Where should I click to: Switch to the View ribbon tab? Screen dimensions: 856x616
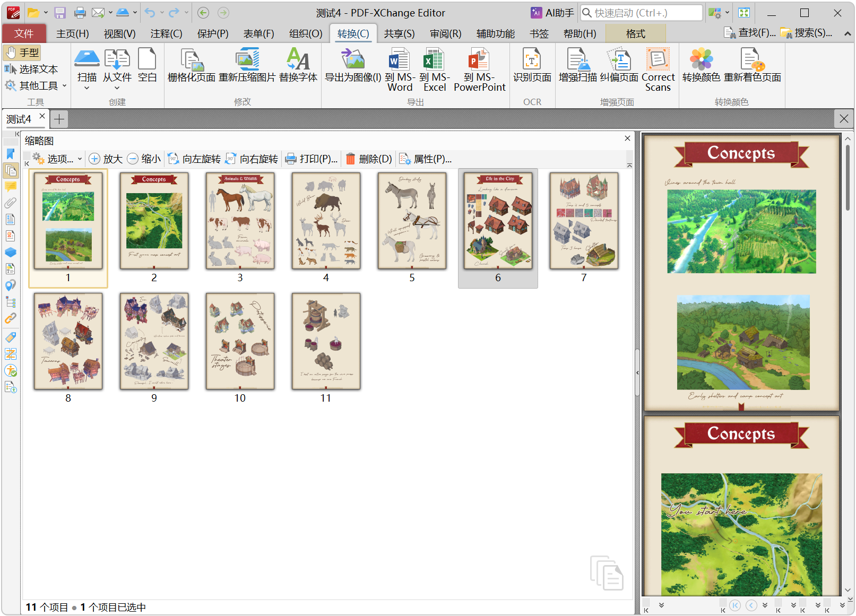(x=120, y=33)
